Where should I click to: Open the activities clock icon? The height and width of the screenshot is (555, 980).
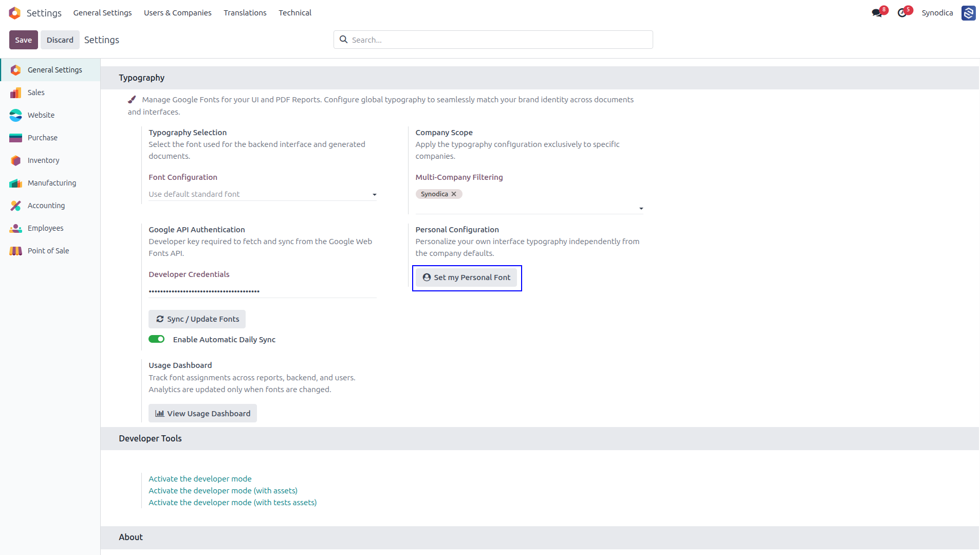(x=902, y=13)
